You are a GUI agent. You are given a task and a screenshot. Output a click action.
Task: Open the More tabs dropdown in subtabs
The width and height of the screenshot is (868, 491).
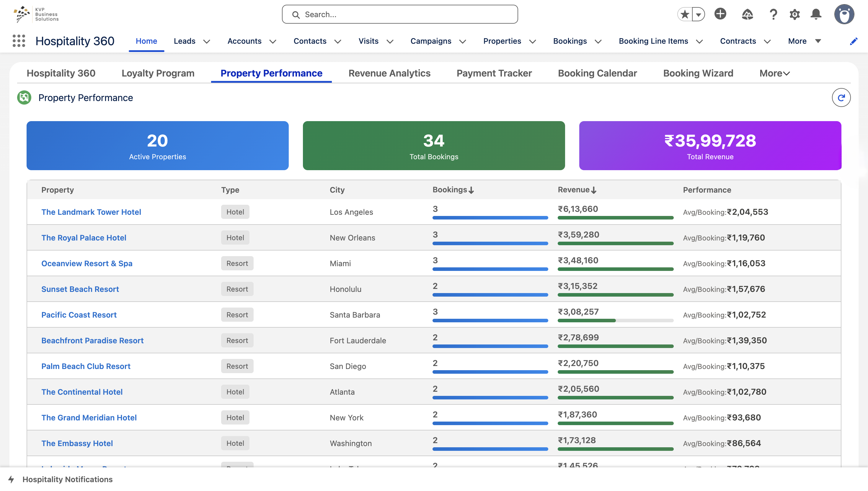pyautogui.click(x=774, y=73)
